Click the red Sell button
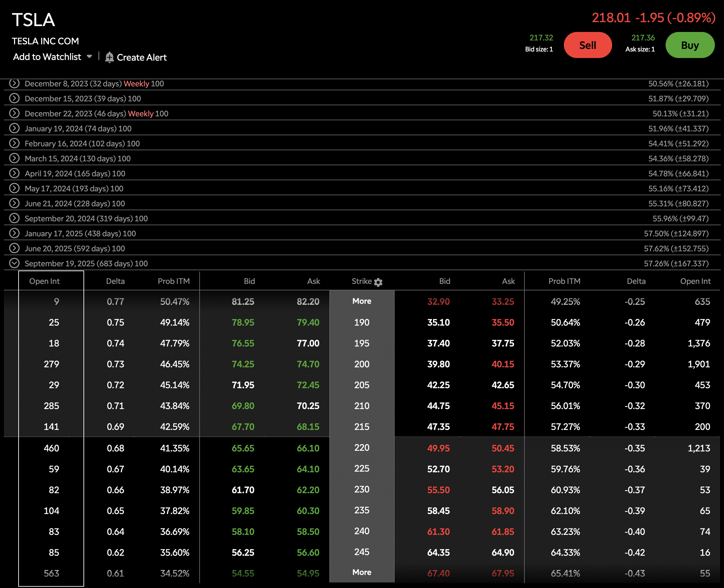 587,45
